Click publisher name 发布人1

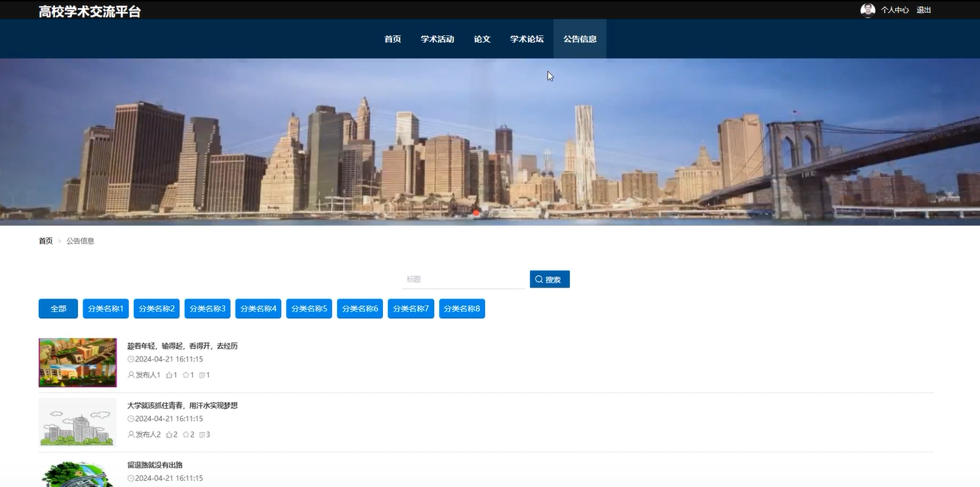coord(148,374)
